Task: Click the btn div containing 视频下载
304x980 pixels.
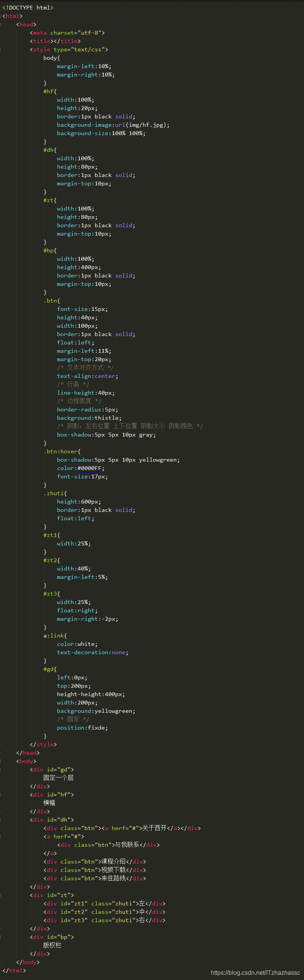Action: [95, 870]
